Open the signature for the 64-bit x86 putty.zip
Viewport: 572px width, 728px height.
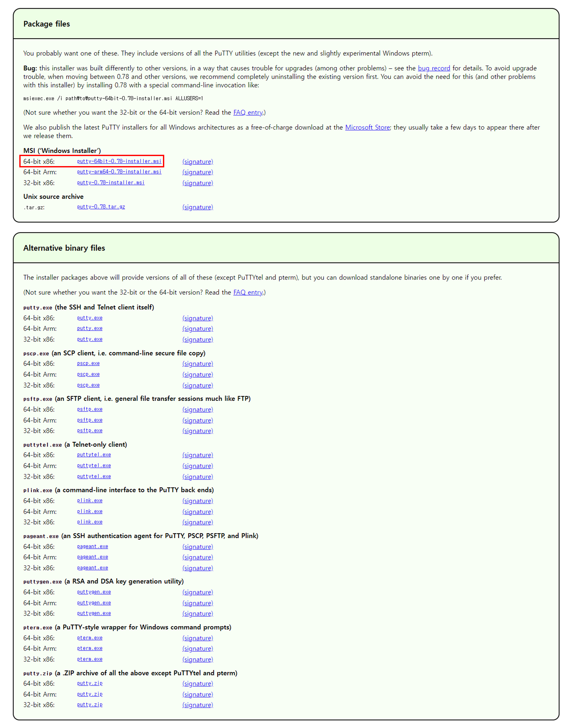click(198, 683)
